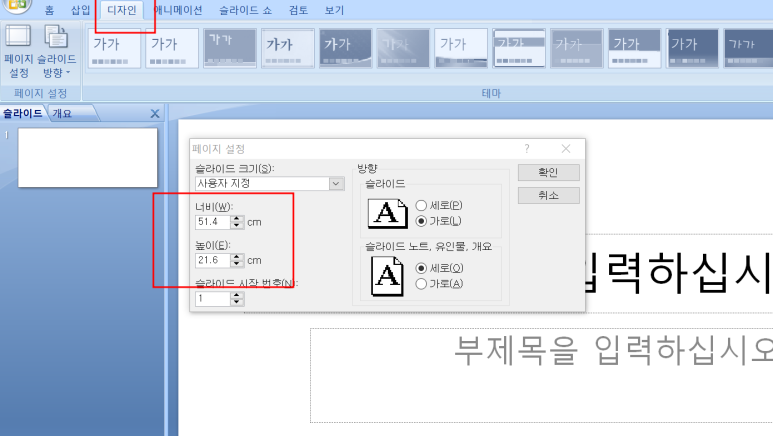Switch to the 슬라이드 pane tab

click(x=23, y=113)
